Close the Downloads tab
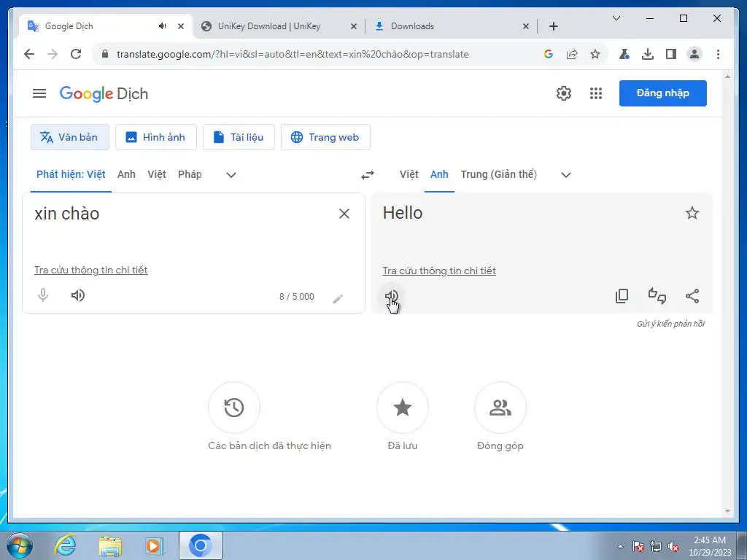The image size is (747, 560). pos(526,26)
